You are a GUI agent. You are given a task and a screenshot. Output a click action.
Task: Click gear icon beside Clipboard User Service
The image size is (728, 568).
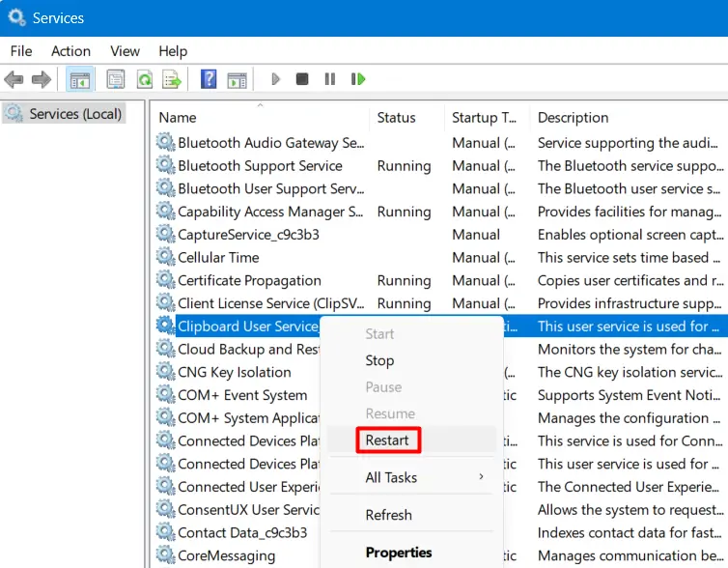[165, 326]
